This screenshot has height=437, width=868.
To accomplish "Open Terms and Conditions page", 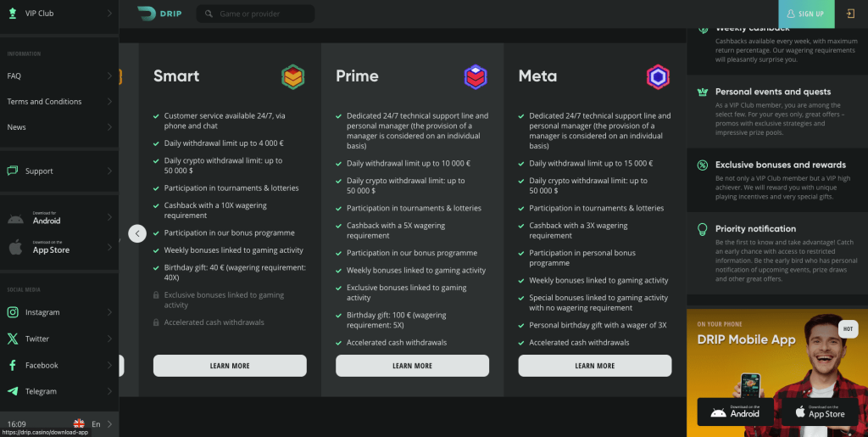I will tap(44, 102).
